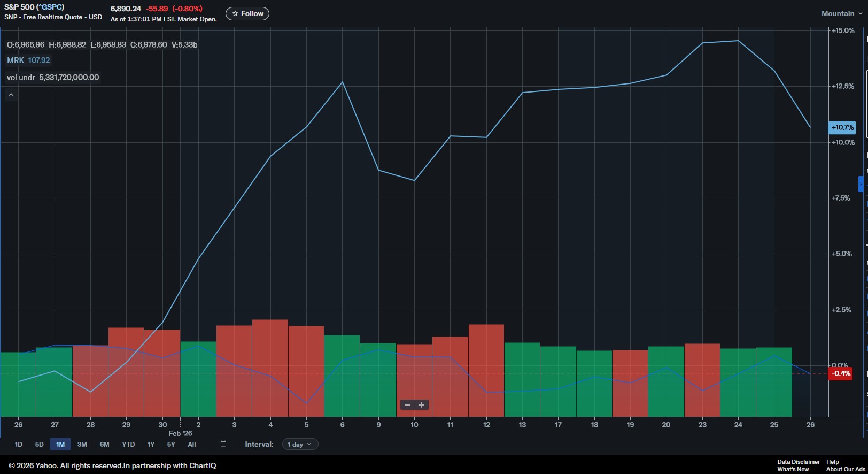Collapse the legend with the caret icon
This screenshot has height=474, width=868.
11,95
